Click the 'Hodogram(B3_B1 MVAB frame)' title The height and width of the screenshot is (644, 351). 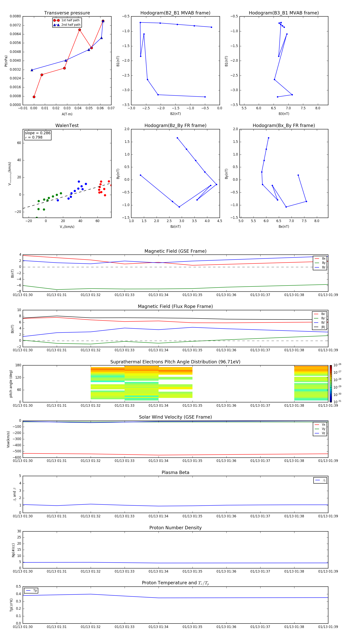point(284,13)
